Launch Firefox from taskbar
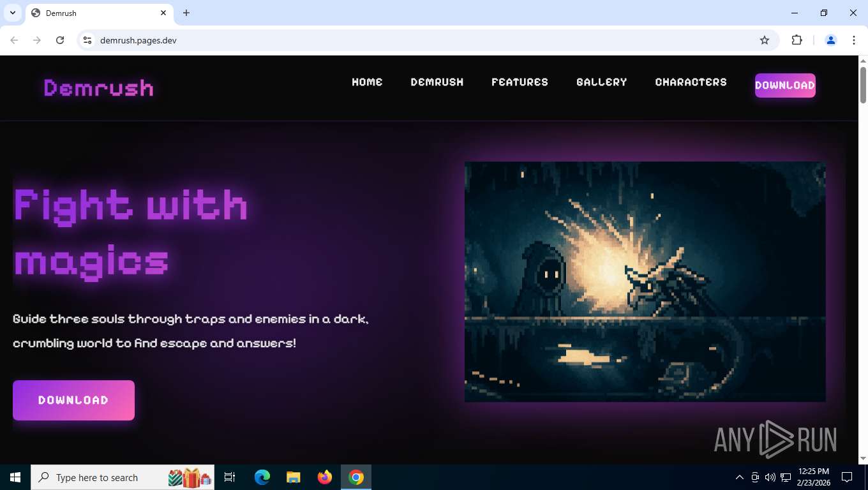Viewport: 868px width, 490px height. [x=325, y=477]
